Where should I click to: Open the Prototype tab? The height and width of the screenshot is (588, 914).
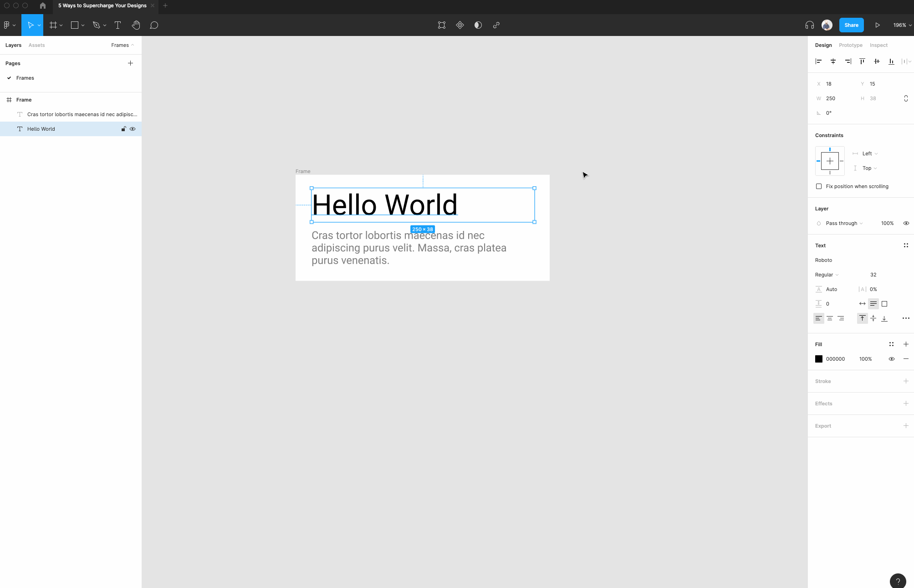(x=850, y=45)
